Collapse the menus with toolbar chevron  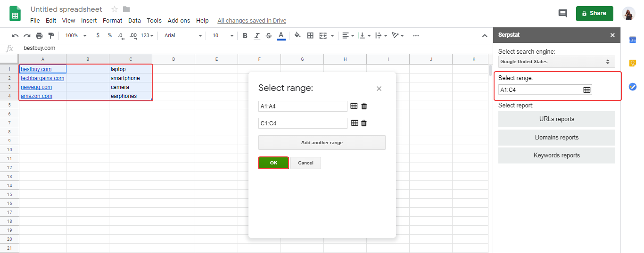click(x=484, y=36)
